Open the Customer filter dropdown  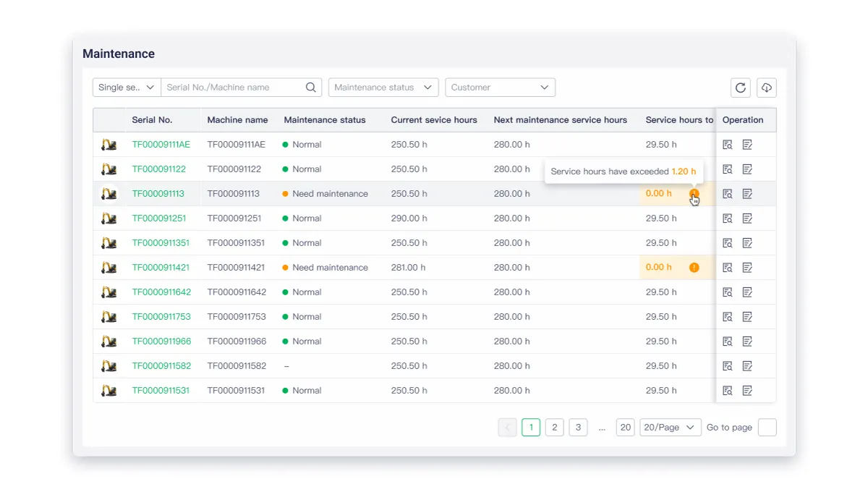pyautogui.click(x=500, y=88)
